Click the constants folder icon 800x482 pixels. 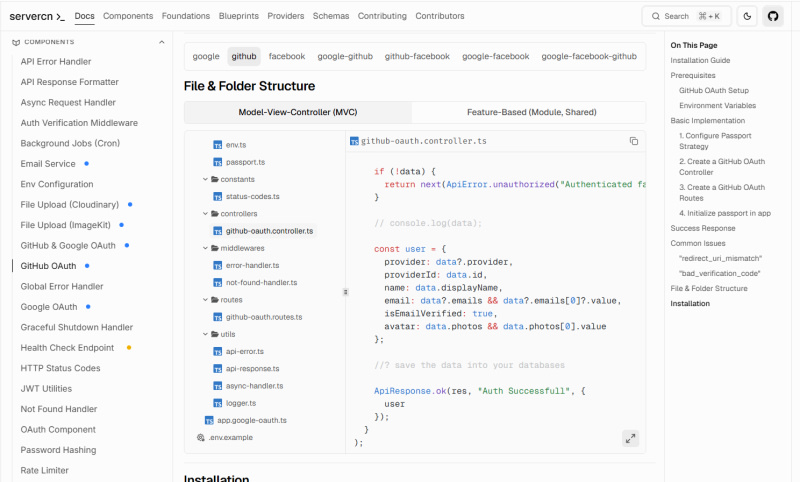coord(215,180)
